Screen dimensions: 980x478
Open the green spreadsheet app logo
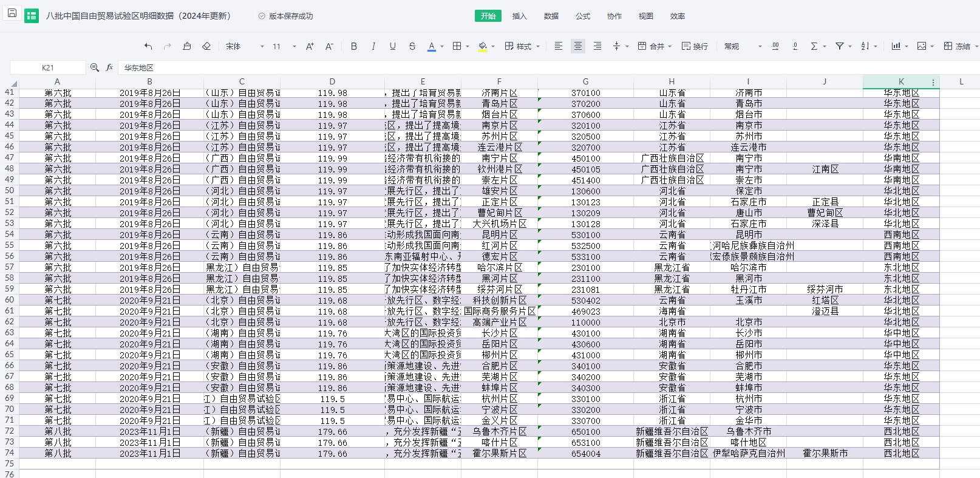[32, 16]
